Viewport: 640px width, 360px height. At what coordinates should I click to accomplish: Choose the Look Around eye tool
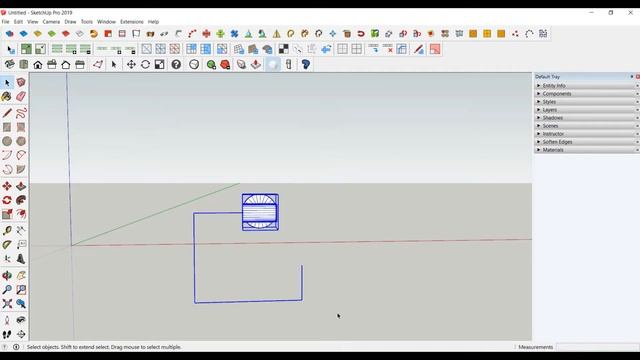(21, 320)
